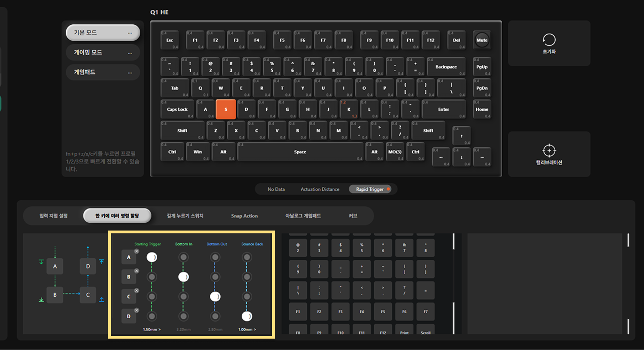Remove binding A using its X icon

point(136,251)
